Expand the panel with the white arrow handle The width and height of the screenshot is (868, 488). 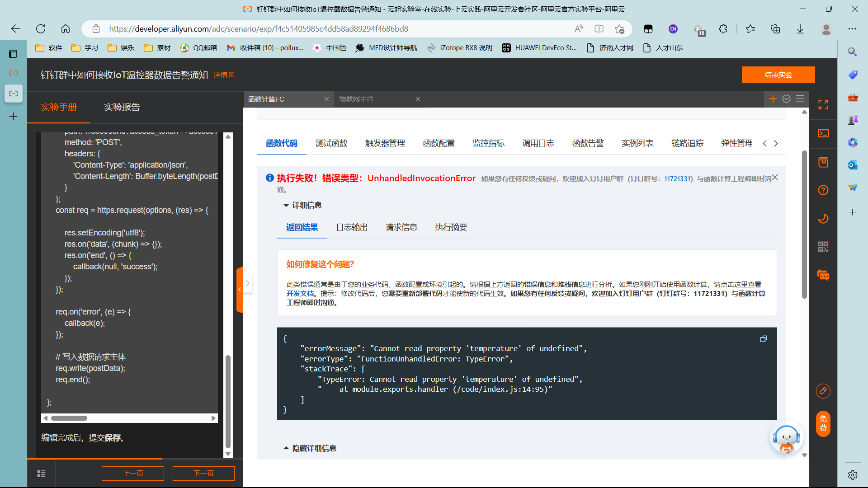(247, 283)
